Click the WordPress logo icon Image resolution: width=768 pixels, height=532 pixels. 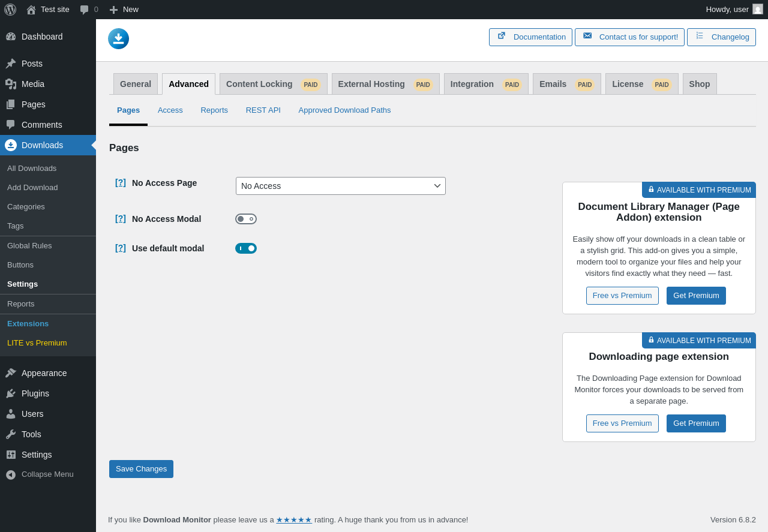[x=10, y=10]
